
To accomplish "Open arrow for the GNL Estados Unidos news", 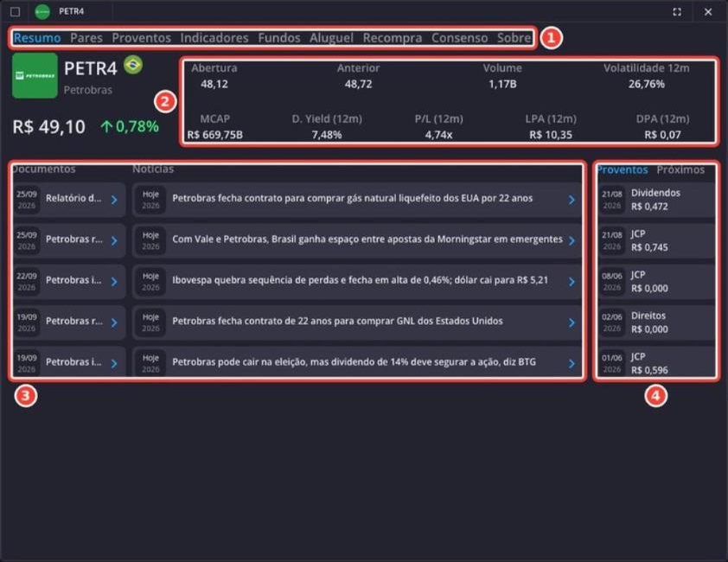I will [x=572, y=323].
